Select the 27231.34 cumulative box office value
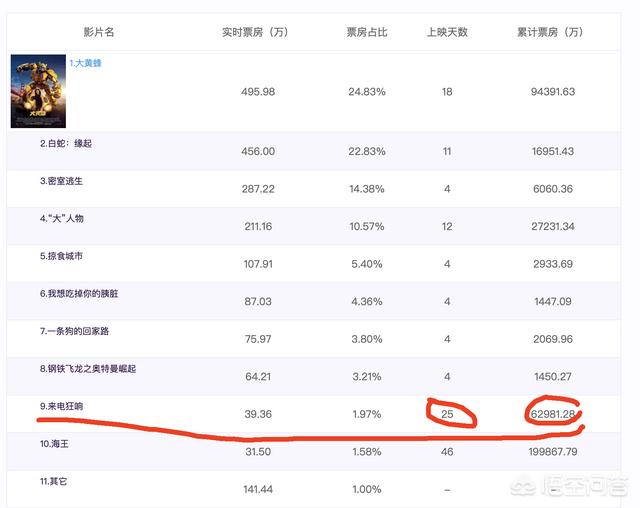This screenshot has height=508, width=640. (x=553, y=226)
